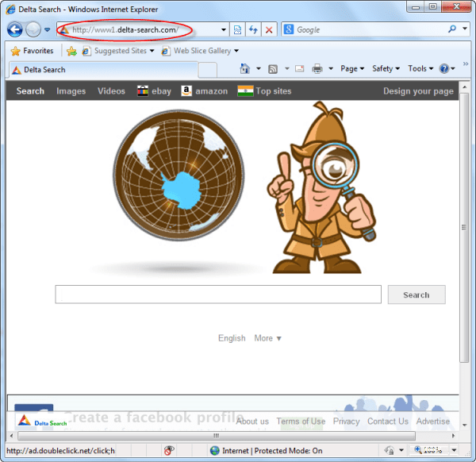Click Internet Protected Mode status zone
The width and height of the screenshot is (476, 462).
(x=266, y=450)
